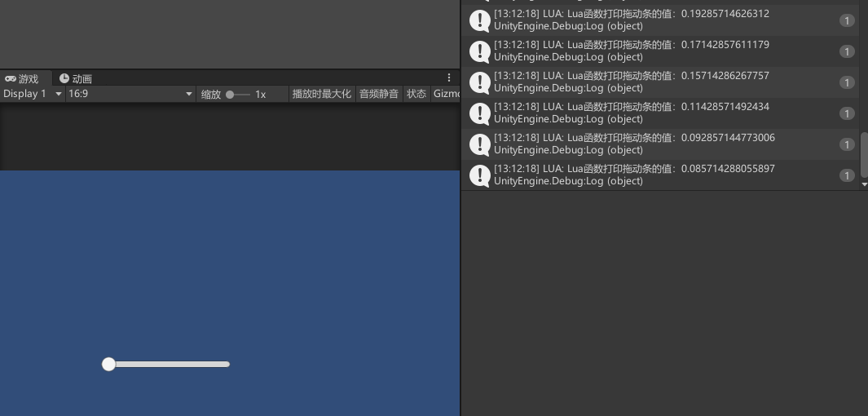868x416 pixels.
Task: Toggle the 音频静音 mute audio option
Action: (x=379, y=94)
